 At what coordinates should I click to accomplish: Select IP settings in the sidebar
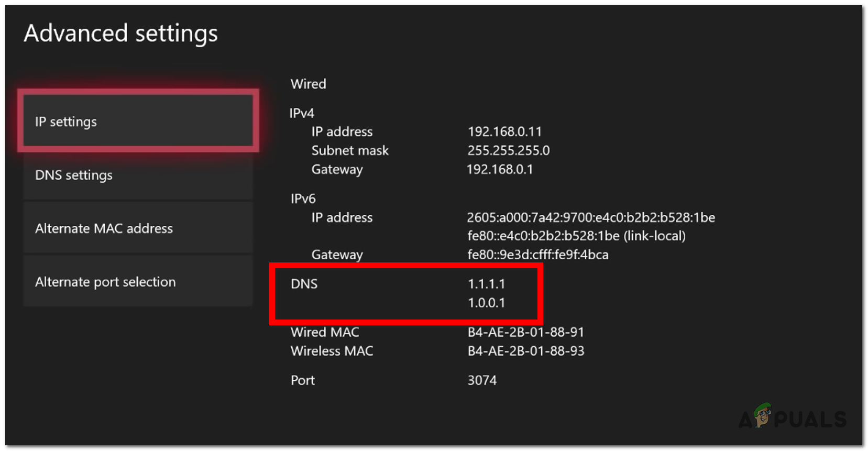point(138,121)
